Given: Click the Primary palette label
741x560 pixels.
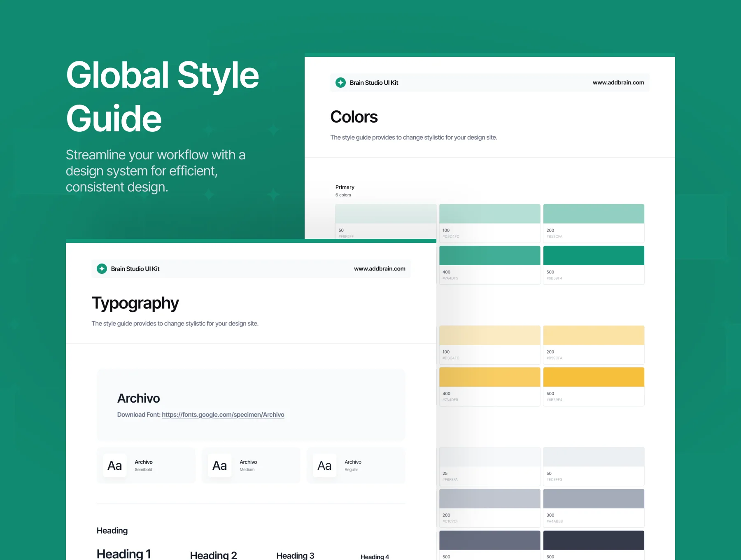Looking at the screenshot, I should click(x=345, y=187).
